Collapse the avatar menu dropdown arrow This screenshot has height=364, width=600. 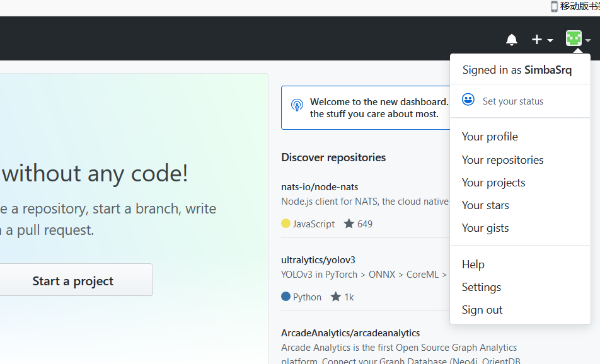pos(588,40)
